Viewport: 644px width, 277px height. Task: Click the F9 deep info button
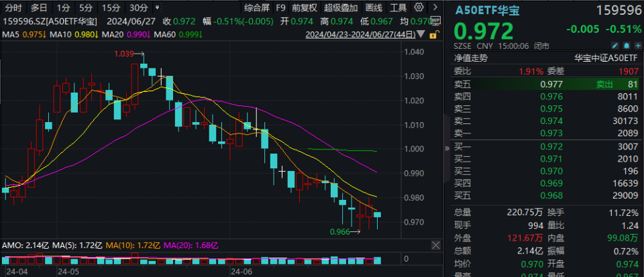tap(281, 7)
